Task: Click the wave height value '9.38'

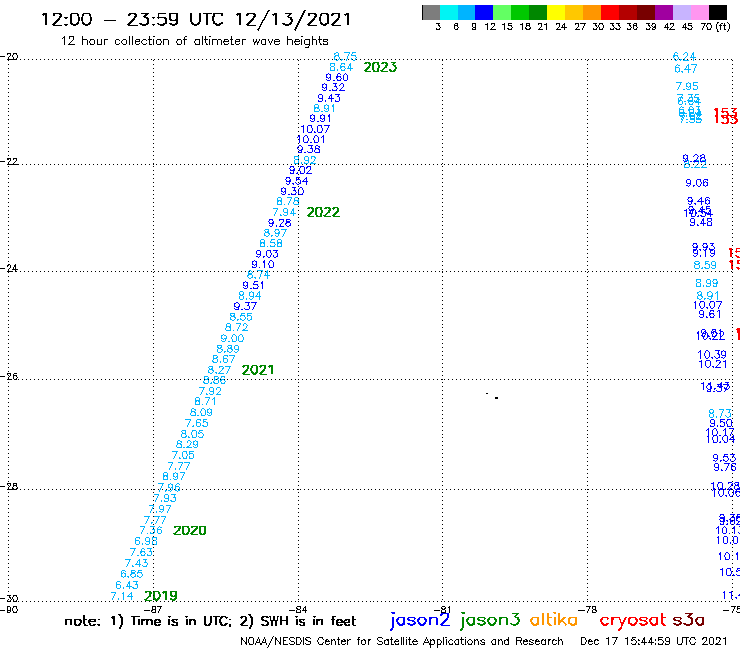Action: coord(309,149)
